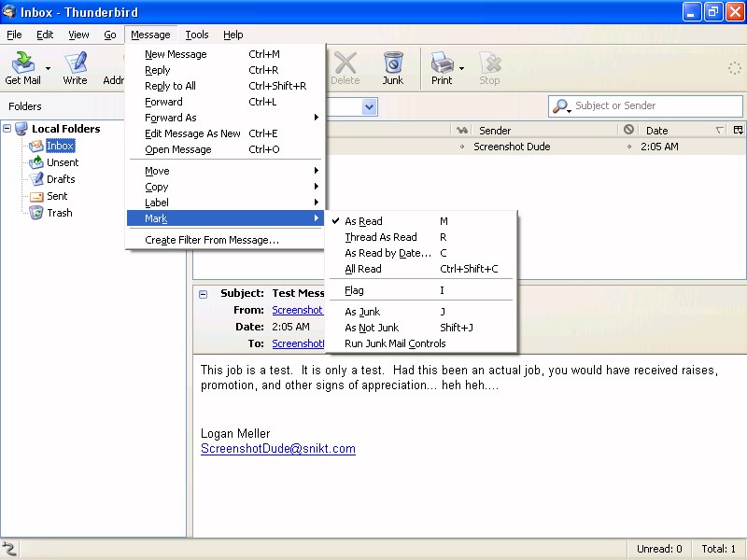Click the read-status glasses column icon
This screenshot has width=747, height=560.
pyautogui.click(x=461, y=130)
